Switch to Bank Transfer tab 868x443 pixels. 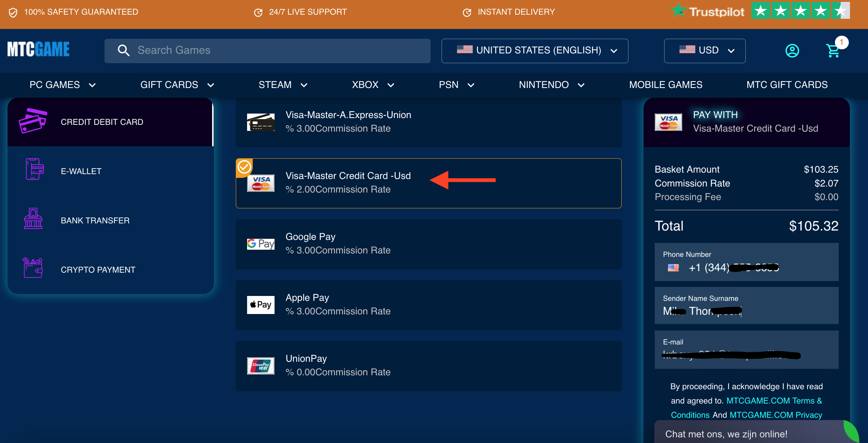pos(110,220)
